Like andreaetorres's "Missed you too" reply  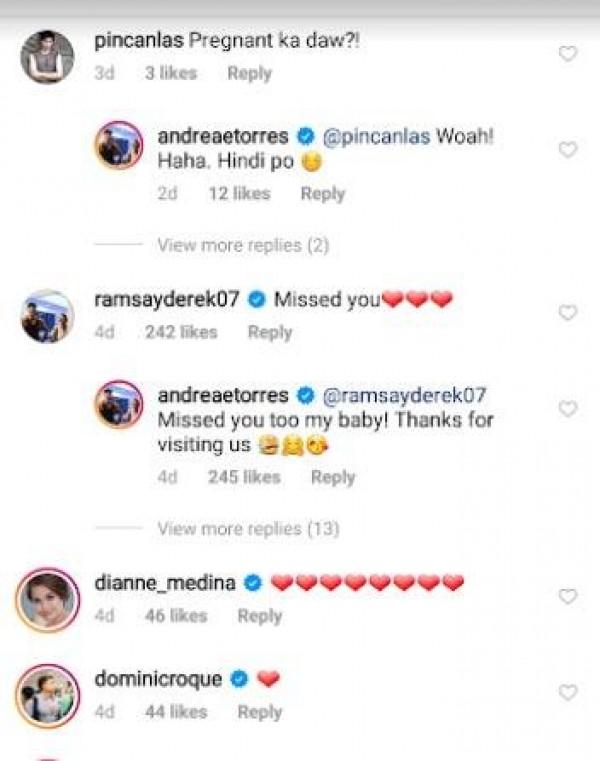tap(567, 409)
